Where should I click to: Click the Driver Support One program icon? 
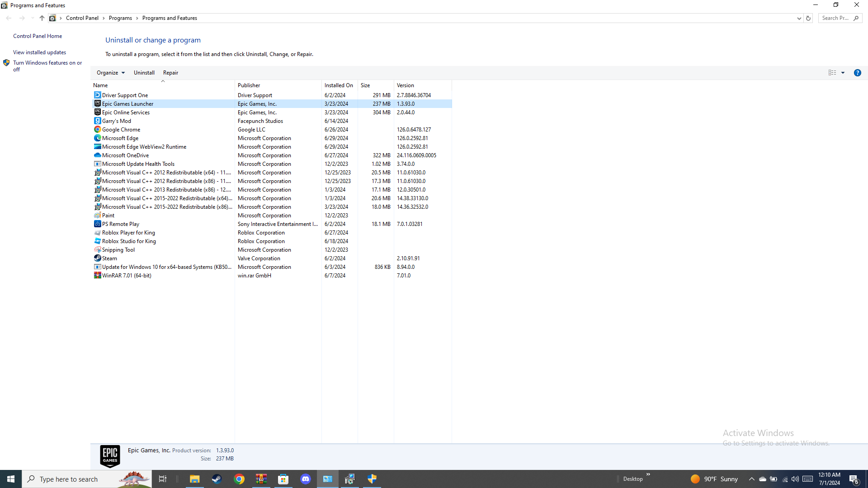click(97, 95)
